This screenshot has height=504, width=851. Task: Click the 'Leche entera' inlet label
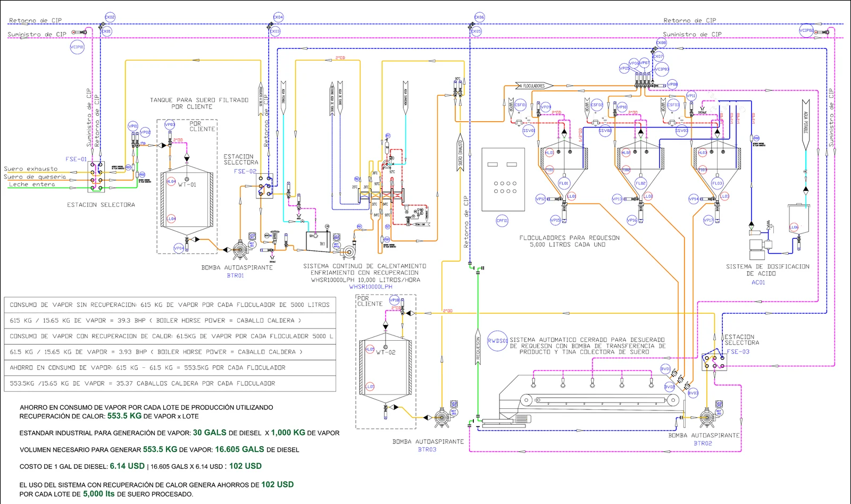coord(32,184)
